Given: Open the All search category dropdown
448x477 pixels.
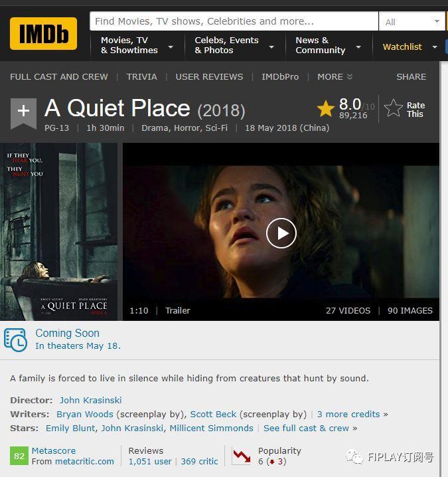Looking at the screenshot, I should (412, 22).
